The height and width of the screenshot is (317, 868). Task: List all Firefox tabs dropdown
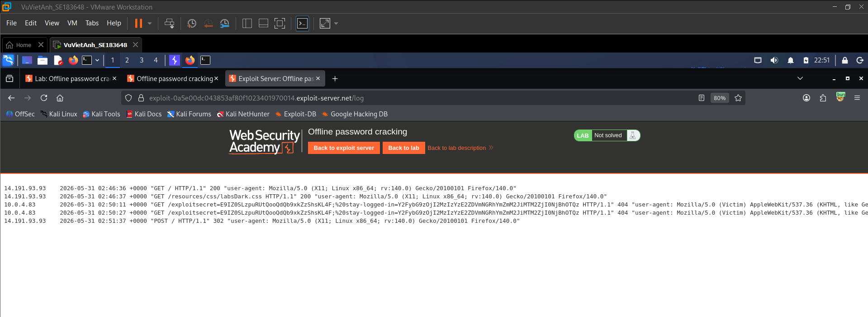(x=800, y=78)
